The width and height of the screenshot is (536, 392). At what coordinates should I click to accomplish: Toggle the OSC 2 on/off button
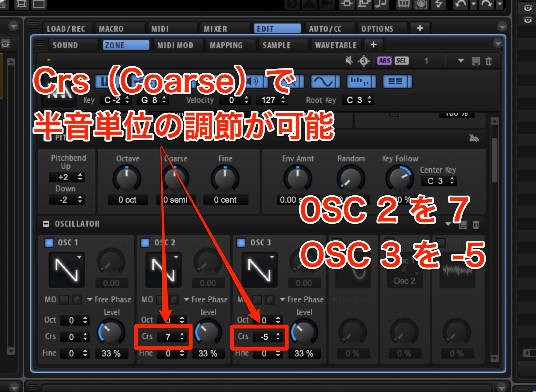145,243
